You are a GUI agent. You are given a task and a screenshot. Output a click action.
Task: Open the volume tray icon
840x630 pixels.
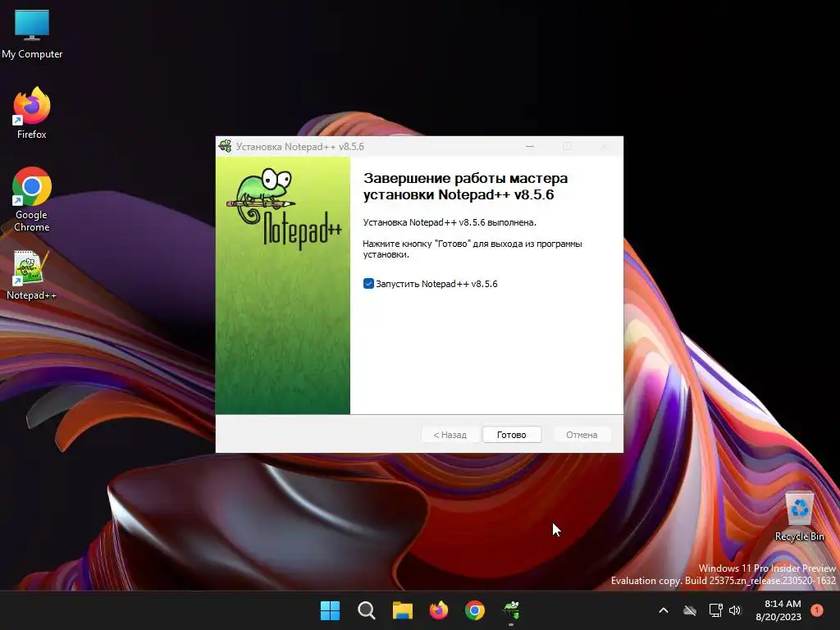click(x=735, y=610)
